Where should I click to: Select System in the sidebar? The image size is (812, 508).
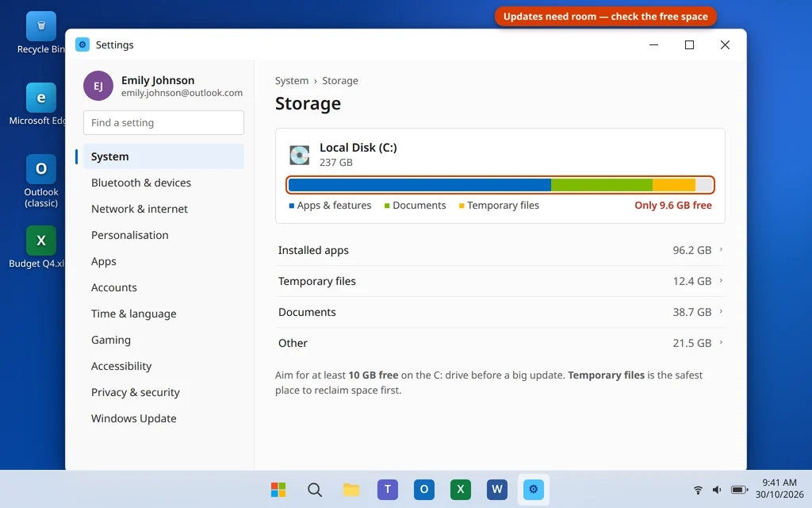pyautogui.click(x=163, y=156)
